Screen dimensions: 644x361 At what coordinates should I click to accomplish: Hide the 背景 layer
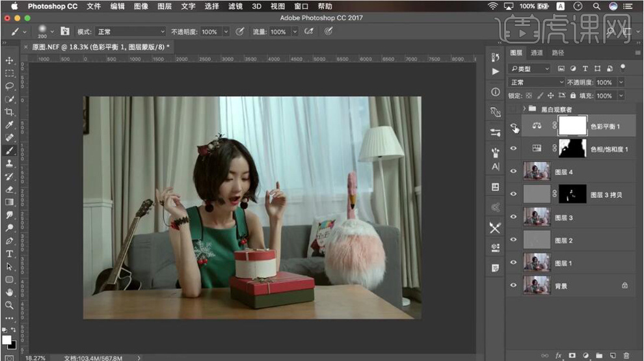514,285
